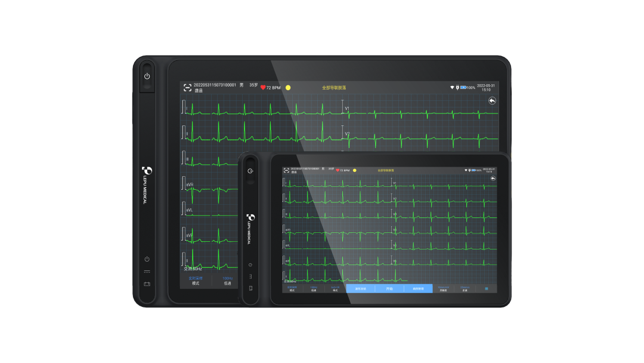Tap the yellow lead-off warning on the small tablet
Screen dimensions: 644x363
coord(386,170)
